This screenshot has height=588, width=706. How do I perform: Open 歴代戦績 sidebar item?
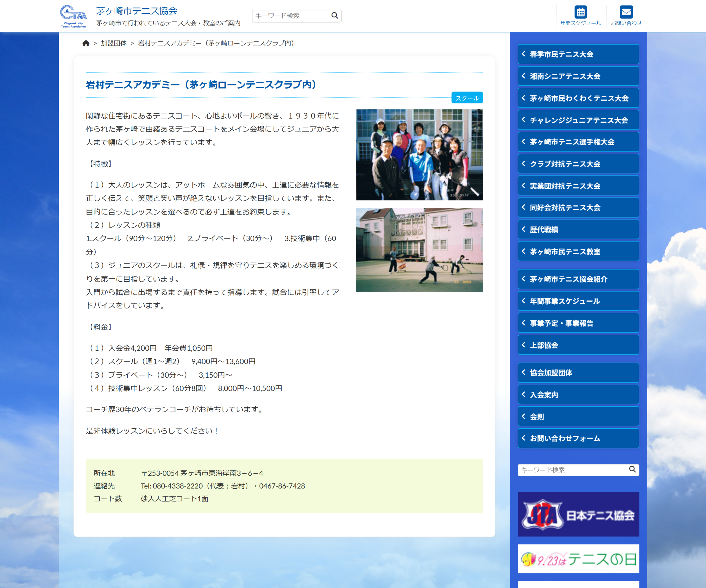pyautogui.click(x=578, y=229)
